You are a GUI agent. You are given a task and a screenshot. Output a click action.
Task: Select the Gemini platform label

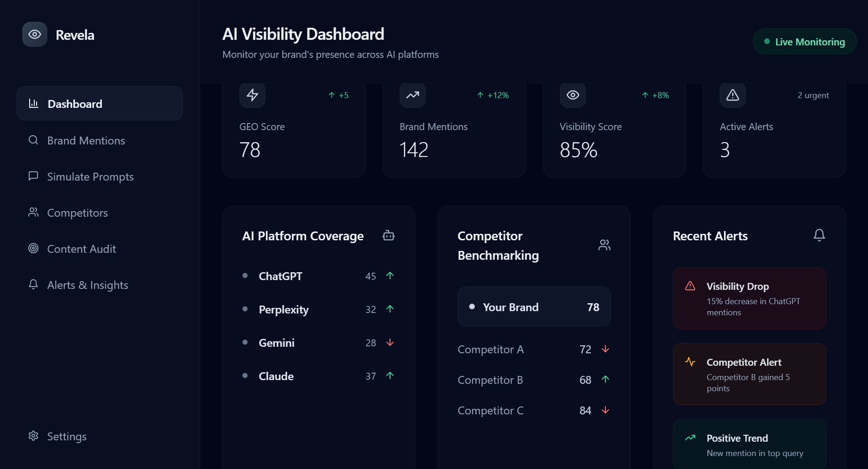coord(277,343)
